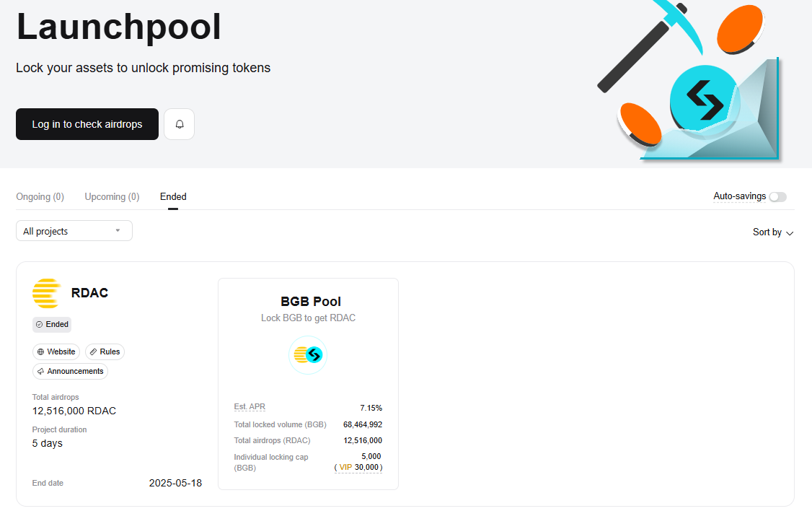Expand the Sort by menu
The width and height of the screenshot is (812, 511).
(772, 232)
